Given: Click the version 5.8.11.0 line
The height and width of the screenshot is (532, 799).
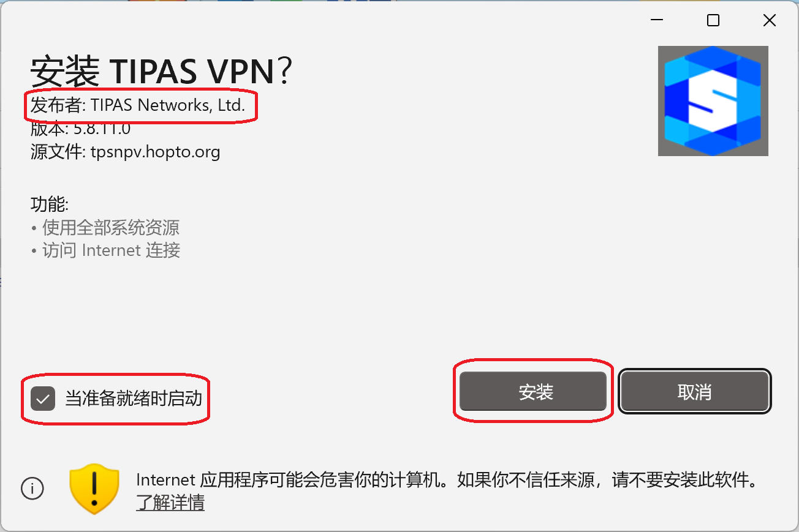Looking at the screenshot, I should point(80,129).
